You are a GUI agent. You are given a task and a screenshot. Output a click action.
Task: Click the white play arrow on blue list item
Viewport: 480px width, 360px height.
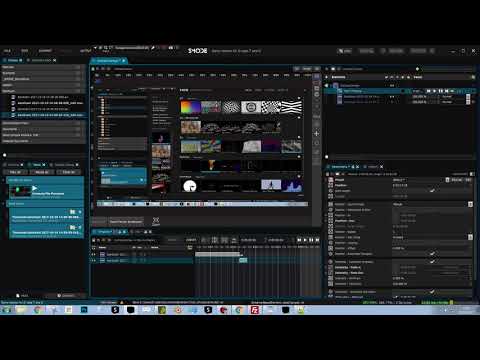click(x=34, y=188)
